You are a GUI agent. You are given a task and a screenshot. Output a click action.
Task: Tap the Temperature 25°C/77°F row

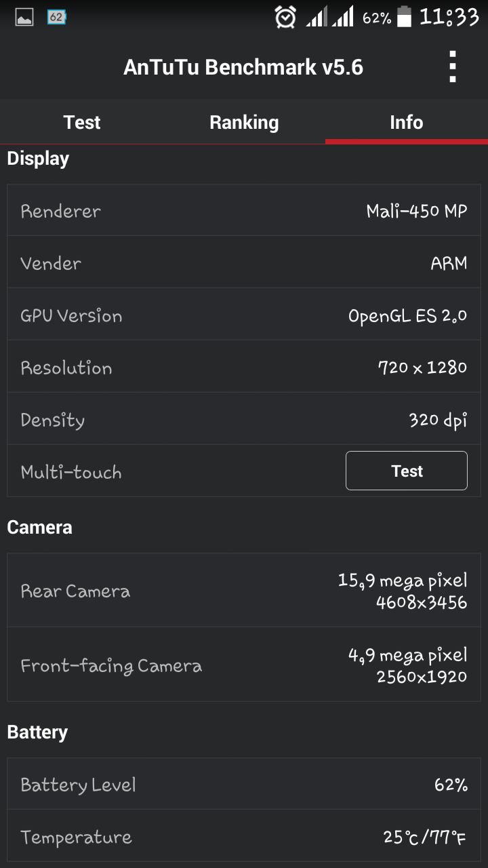click(244, 837)
